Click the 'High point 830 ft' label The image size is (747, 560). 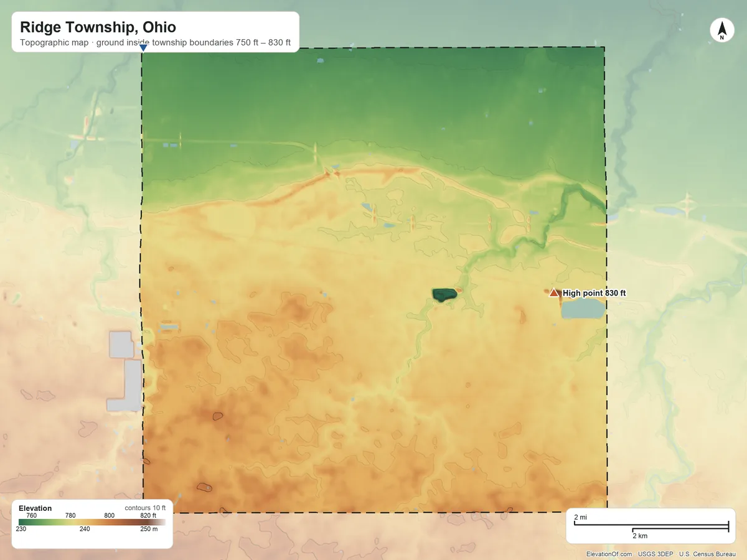[594, 293]
